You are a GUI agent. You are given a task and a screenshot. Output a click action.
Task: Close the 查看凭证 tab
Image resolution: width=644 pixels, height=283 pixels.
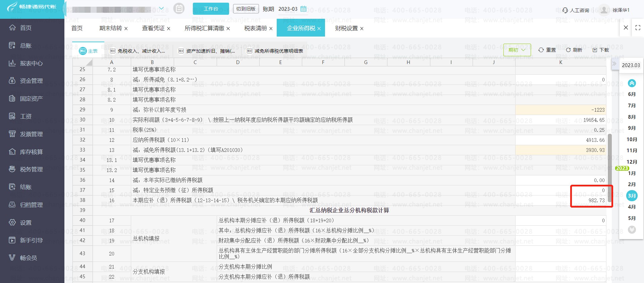(169, 29)
